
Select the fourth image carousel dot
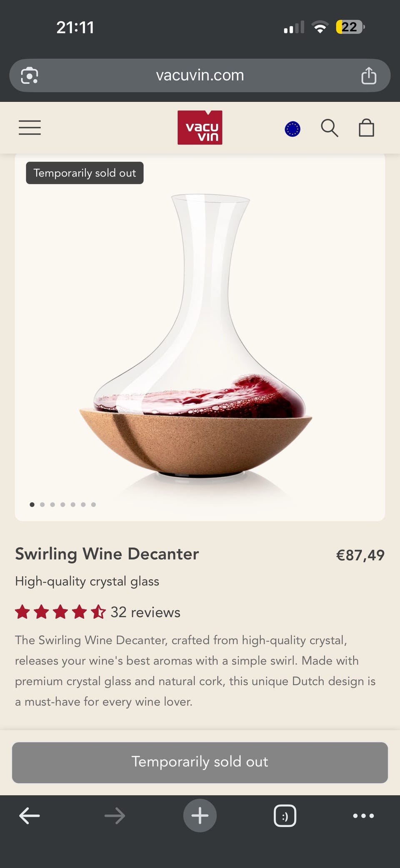click(62, 504)
